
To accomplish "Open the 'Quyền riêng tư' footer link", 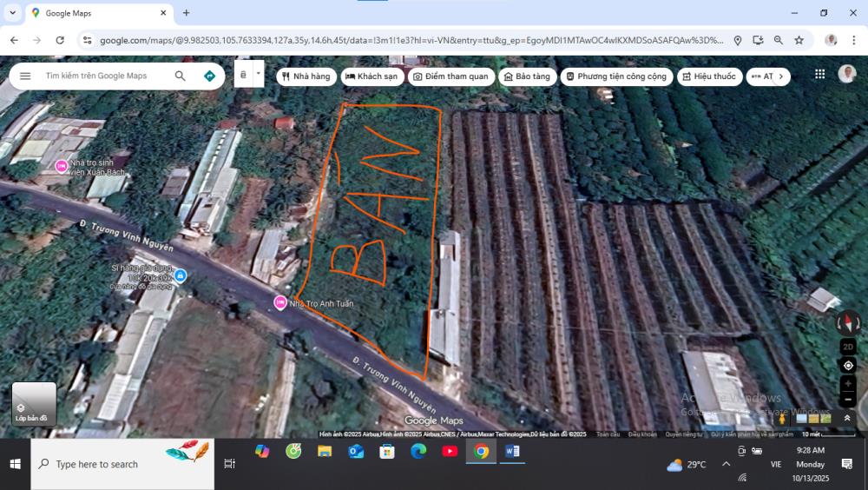I will (683, 434).
